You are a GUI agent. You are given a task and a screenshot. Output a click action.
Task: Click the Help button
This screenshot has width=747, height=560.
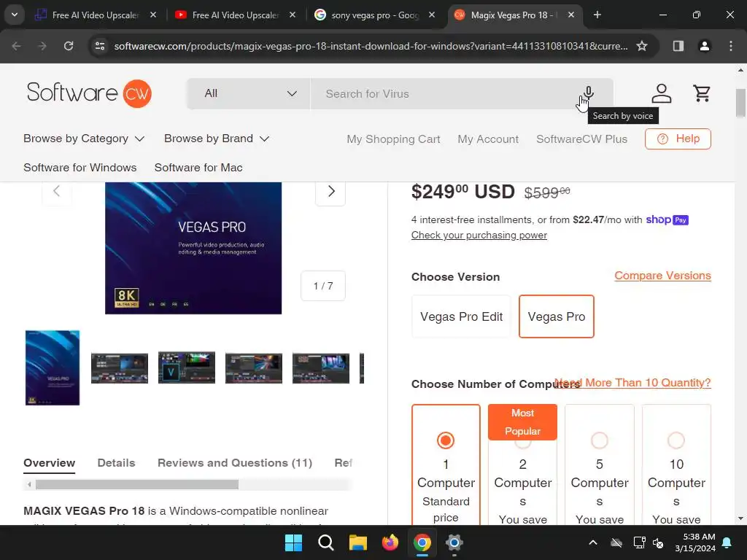(x=678, y=139)
